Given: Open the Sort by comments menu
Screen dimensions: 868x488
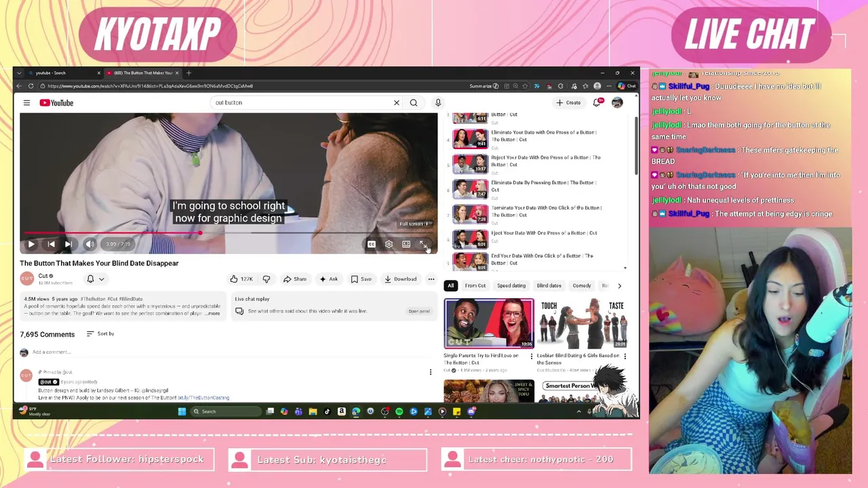Looking at the screenshot, I should (100, 333).
